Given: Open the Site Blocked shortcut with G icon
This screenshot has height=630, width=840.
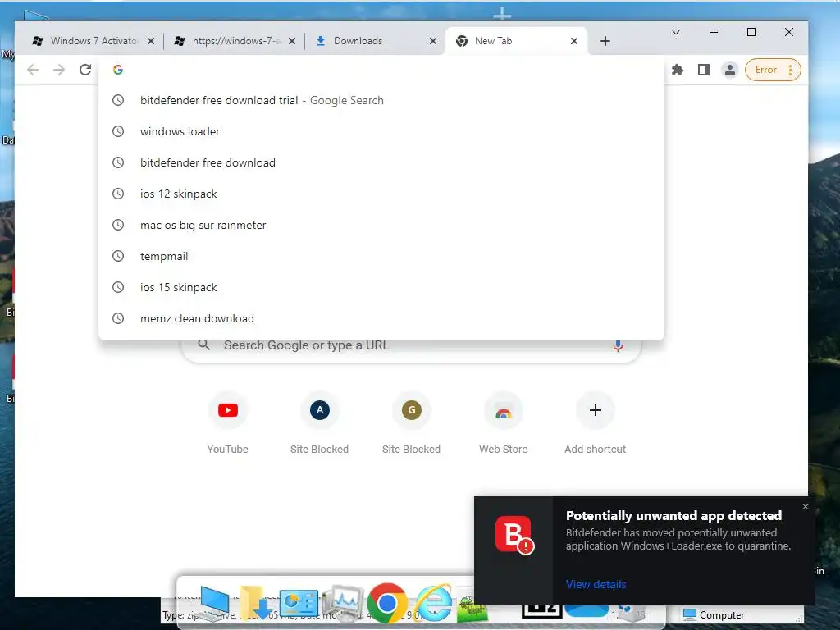Looking at the screenshot, I should [x=412, y=423].
